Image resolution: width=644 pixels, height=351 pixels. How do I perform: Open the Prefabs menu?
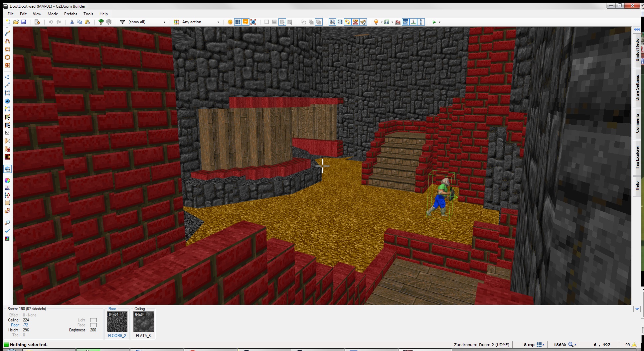click(71, 14)
